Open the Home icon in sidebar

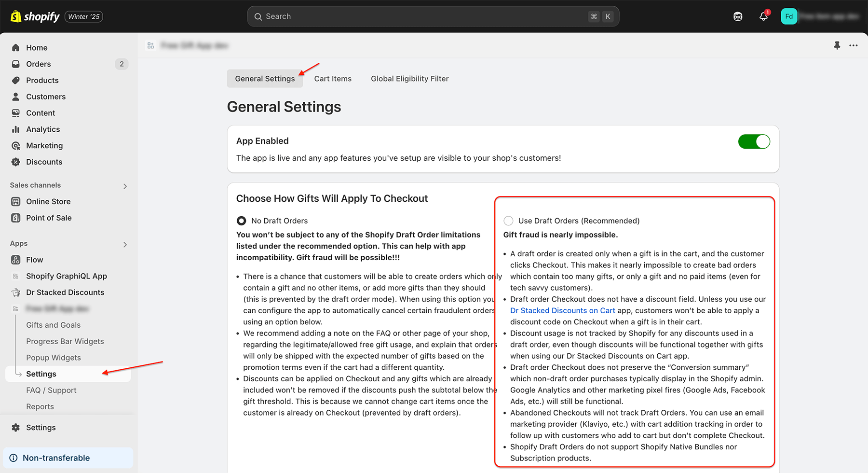tap(16, 47)
